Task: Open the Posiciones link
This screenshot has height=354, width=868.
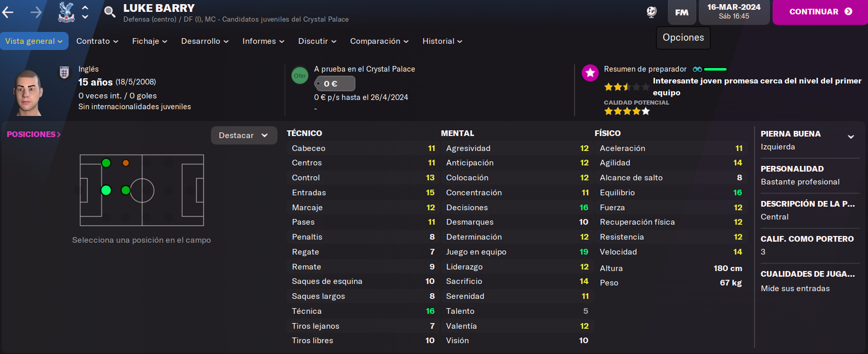Action: coord(34,134)
